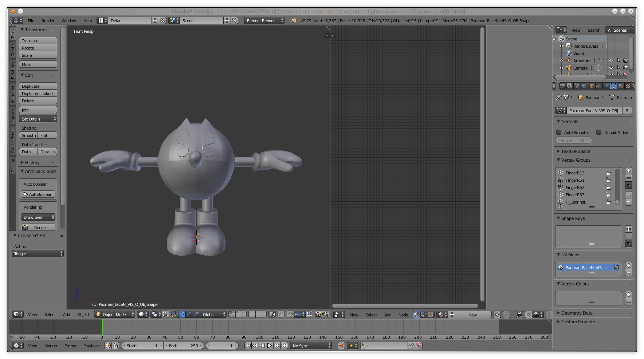Jump to the first frame

(x=248, y=346)
